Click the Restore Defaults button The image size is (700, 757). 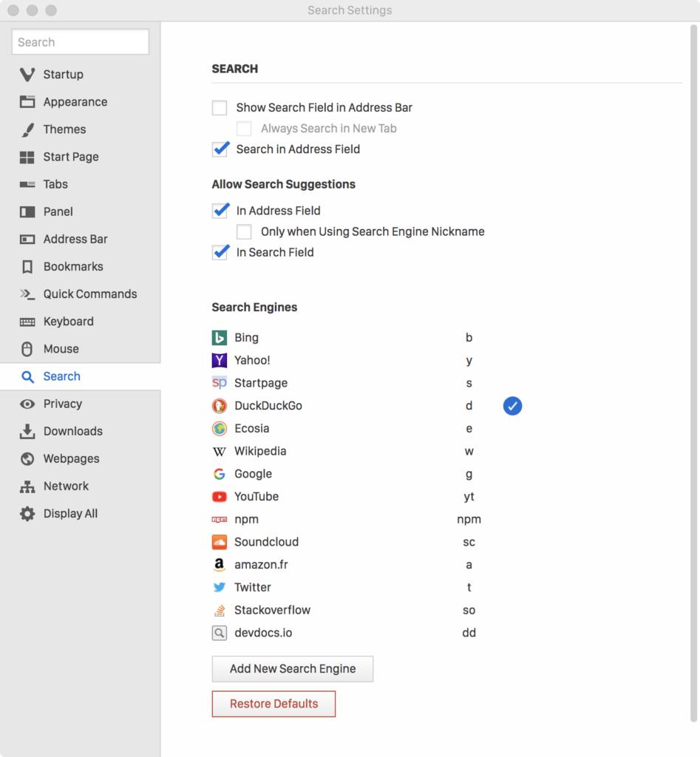point(273,704)
